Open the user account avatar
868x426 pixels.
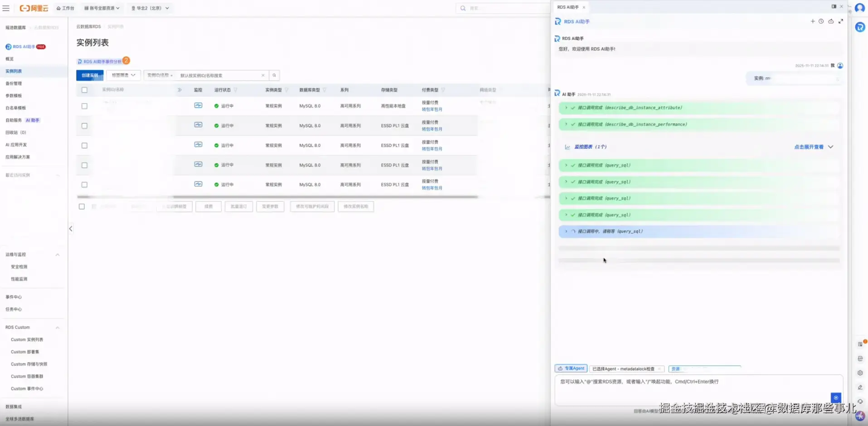pyautogui.click(x=859, y=8)
